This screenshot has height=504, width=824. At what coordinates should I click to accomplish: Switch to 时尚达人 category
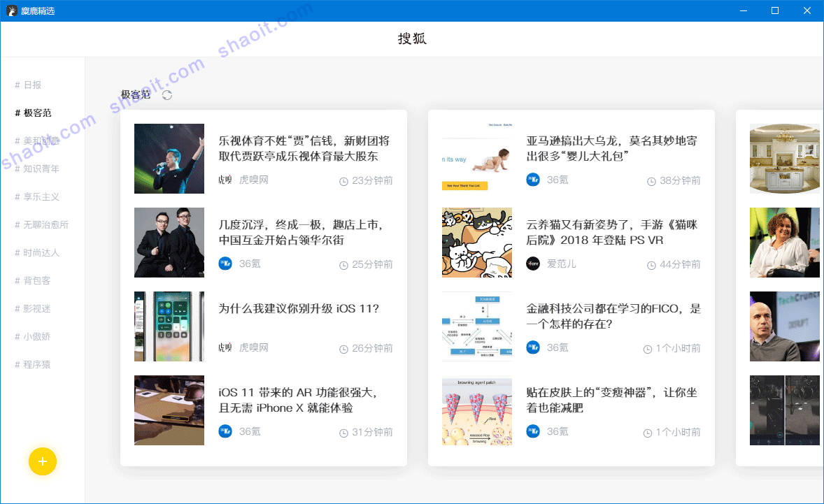coord(37,252)
